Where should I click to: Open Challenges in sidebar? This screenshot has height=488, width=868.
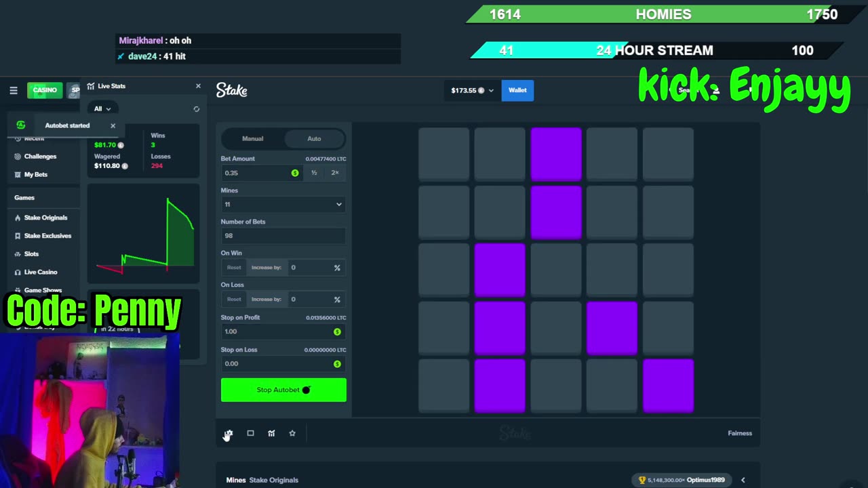pyautogui.click(x=40, y=157)
